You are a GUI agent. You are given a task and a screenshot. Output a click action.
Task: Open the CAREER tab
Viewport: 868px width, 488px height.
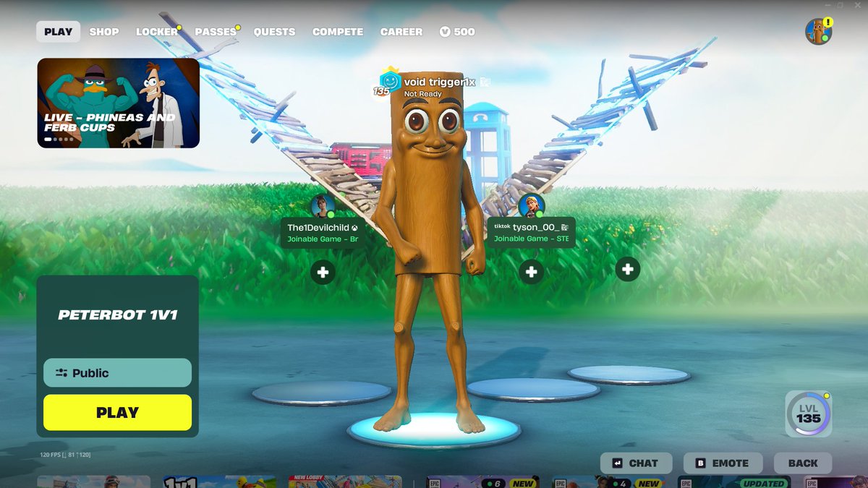tap(401, 32)
